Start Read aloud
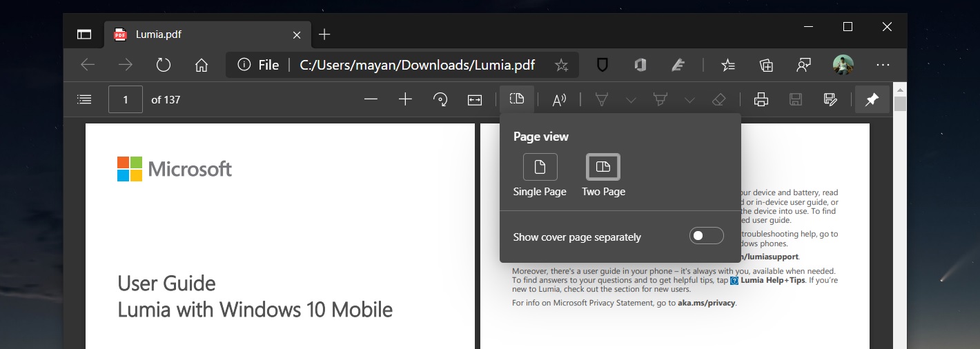The height and width of the screenshot is (349, 980). tap(559, 99)
